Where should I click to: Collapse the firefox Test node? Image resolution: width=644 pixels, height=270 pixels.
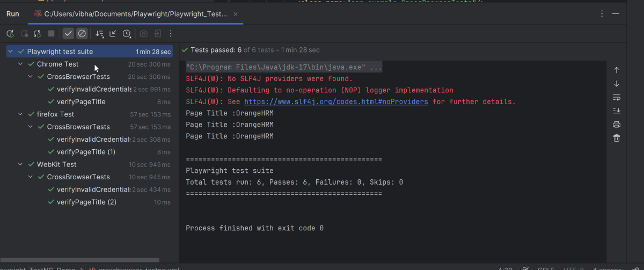20,114
